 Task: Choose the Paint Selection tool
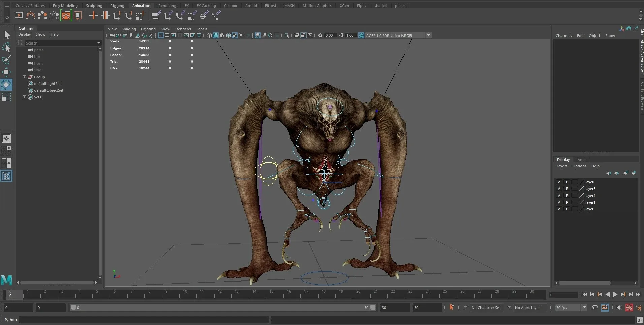click(6, 60)
